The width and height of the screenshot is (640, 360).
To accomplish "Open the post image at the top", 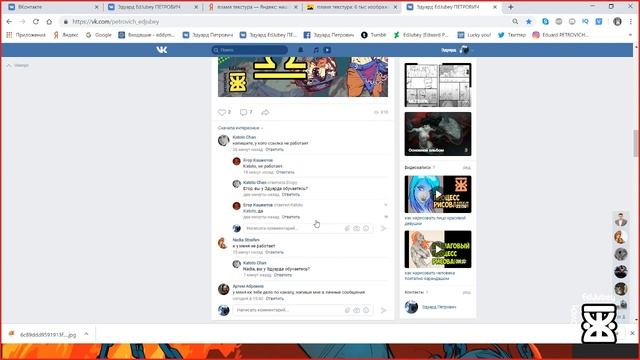I will tap(303, 77).
